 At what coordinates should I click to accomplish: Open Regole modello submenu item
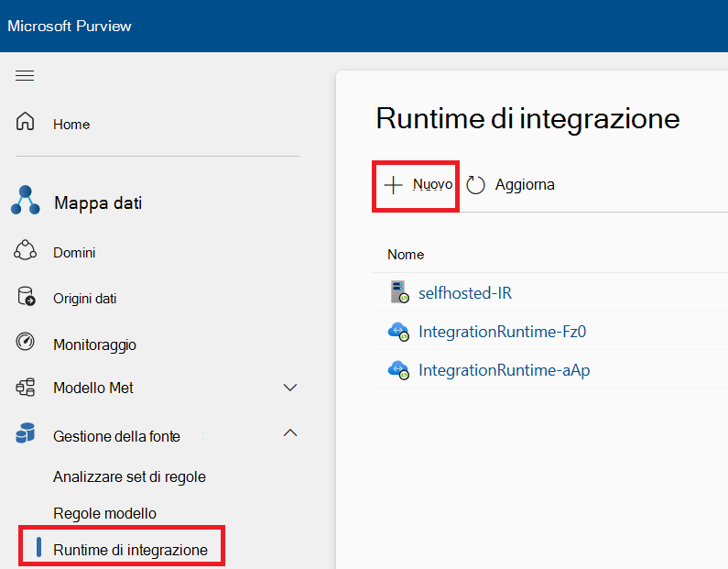pos(104,513)
